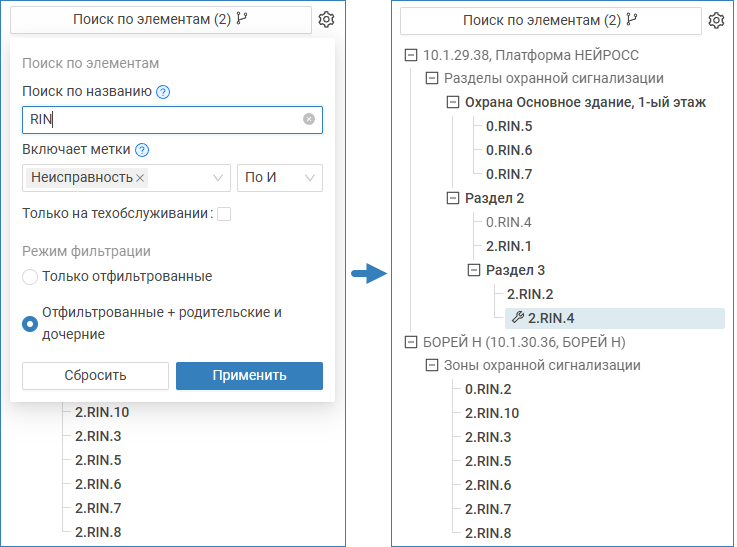The width and height of the screenshot is (737, 547).
Task: Click the wrench icon beside 2.RIN.4
Action: click(x=517, y=318)
